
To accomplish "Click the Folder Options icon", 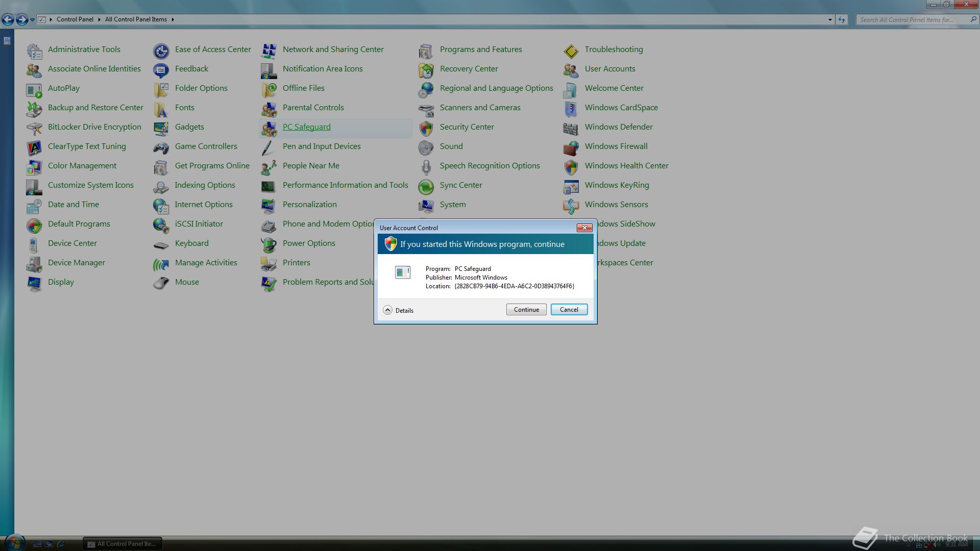I will pos(161,89).
